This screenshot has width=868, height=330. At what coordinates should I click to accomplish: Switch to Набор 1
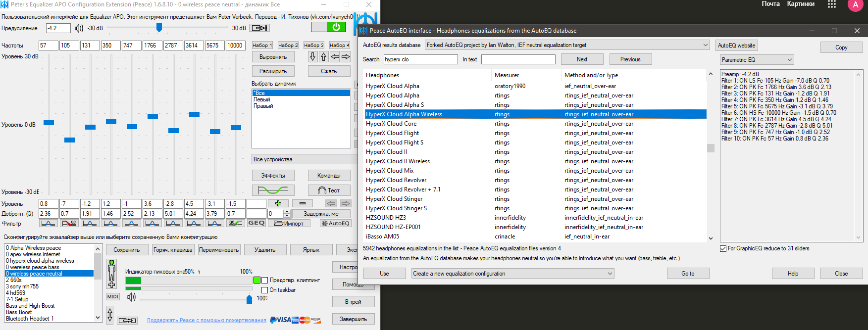(x=262, y=45)
